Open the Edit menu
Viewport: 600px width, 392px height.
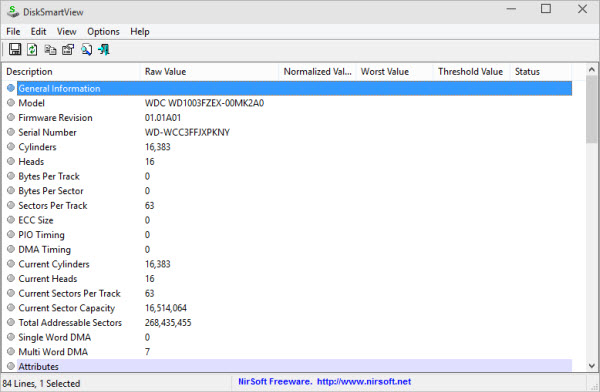click(38, 31)
